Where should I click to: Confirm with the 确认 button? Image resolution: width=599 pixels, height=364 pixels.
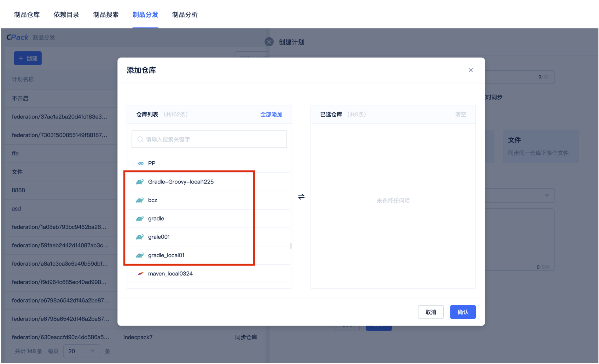pos(463,312)
